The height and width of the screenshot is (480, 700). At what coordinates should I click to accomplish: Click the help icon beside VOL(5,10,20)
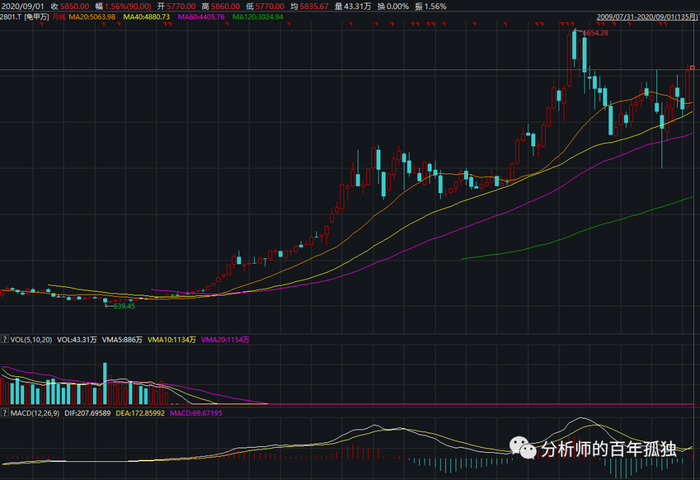[5, 341]
